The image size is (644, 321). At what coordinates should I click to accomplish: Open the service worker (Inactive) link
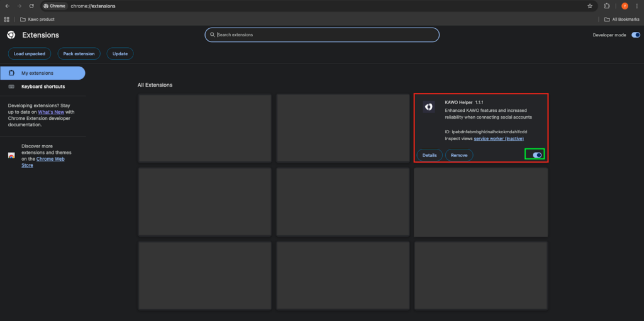[x=499, y=138]
